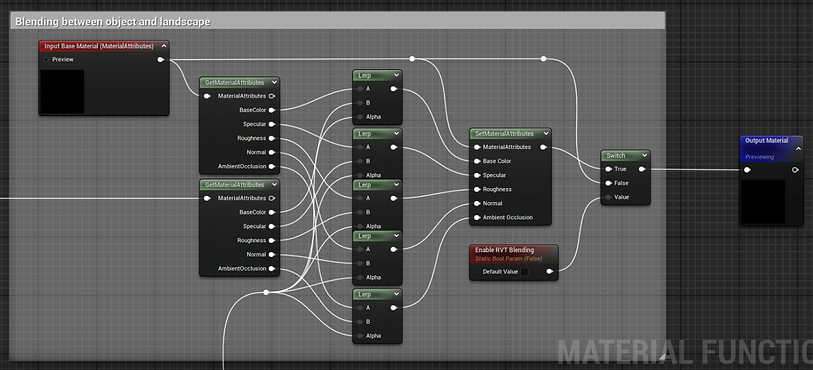Select SetMaterialAttributes Base Color input pin

477,161
